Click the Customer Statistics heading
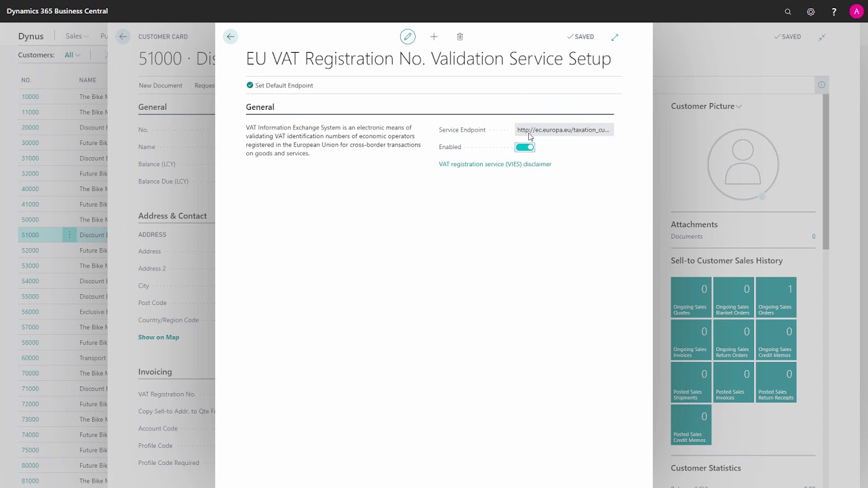The image size is (868, 488). 706,468
